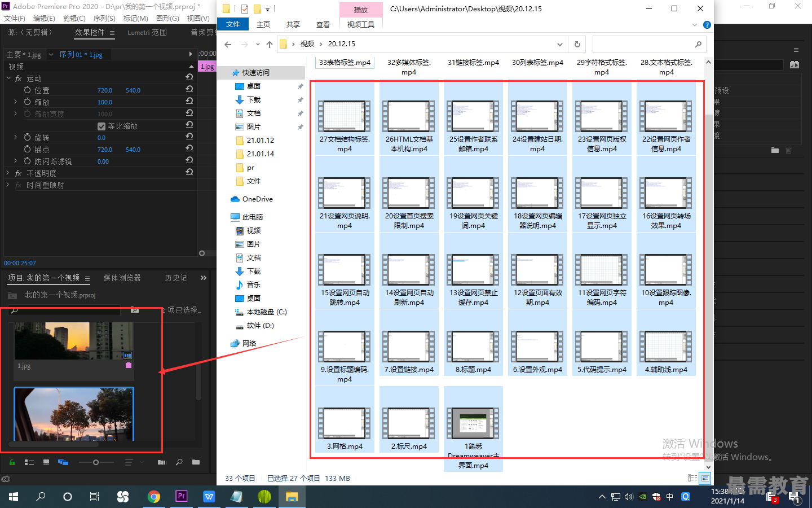Viewport: 812px width, 508px height.
Task: Reset the 位置 parameter
Action: pyautogui.click(x=189, y=90)
